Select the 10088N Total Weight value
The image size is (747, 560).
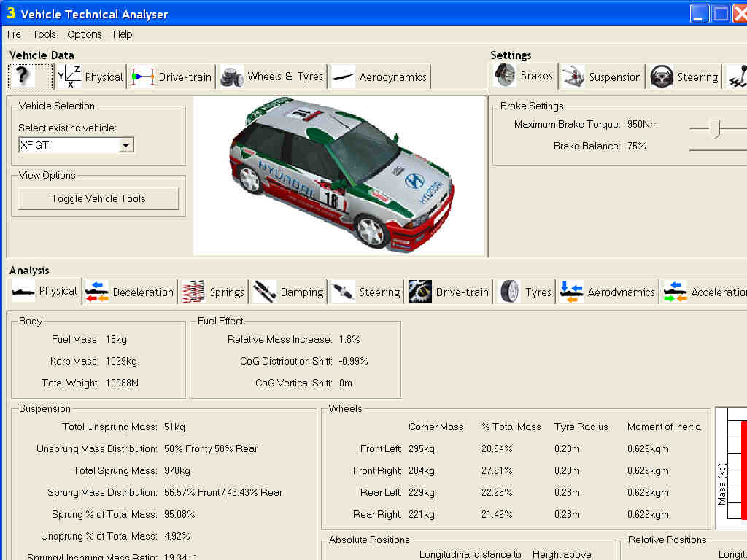pyautogui.click(x=122, y=384)
